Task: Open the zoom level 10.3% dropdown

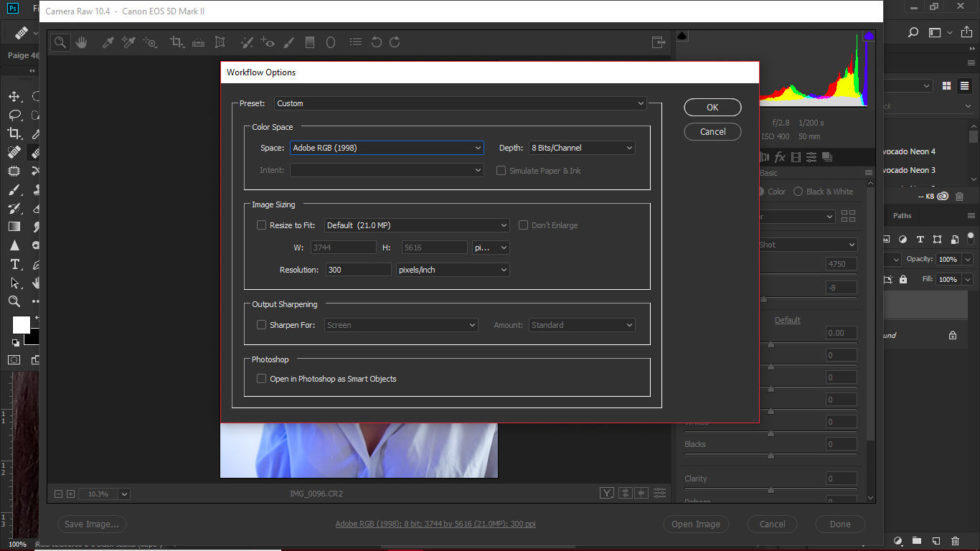Action: [125, 494]
